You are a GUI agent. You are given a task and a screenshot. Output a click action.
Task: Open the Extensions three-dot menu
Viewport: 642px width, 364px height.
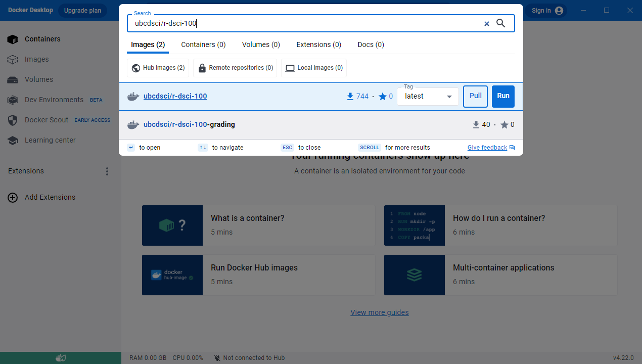click(x=107, y=171)
